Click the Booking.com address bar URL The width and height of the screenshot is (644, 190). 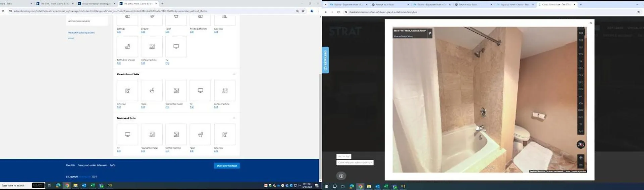click(x=111, y=11)
